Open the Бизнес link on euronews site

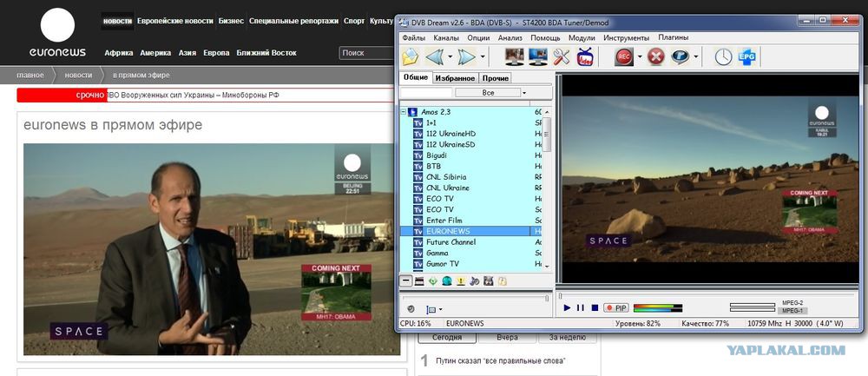coord(231,21)
